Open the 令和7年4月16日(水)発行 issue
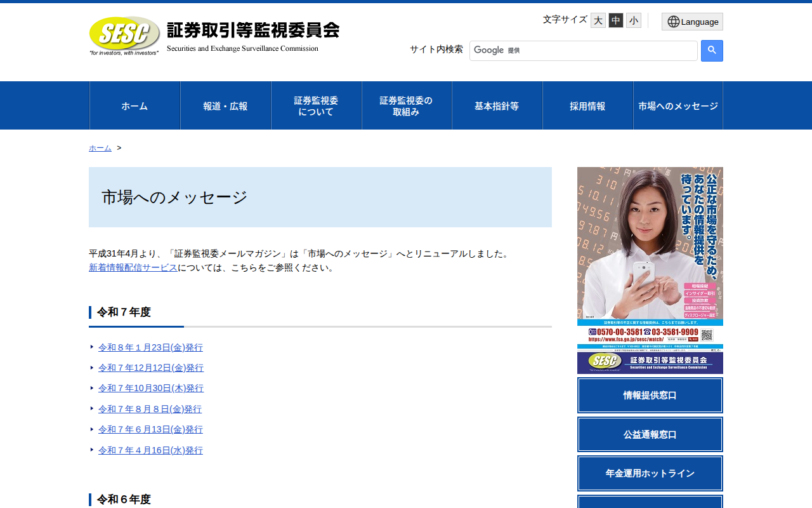 point(150,450)
